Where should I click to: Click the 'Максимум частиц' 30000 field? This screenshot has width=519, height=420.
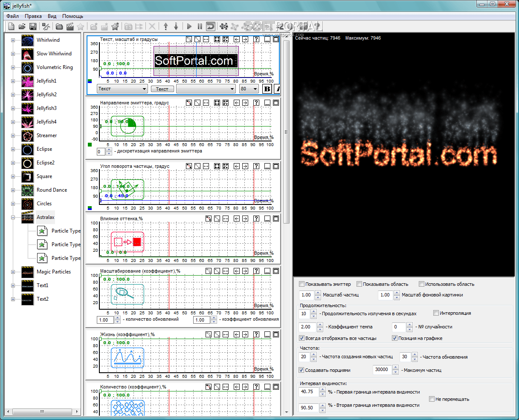[382, 370]
